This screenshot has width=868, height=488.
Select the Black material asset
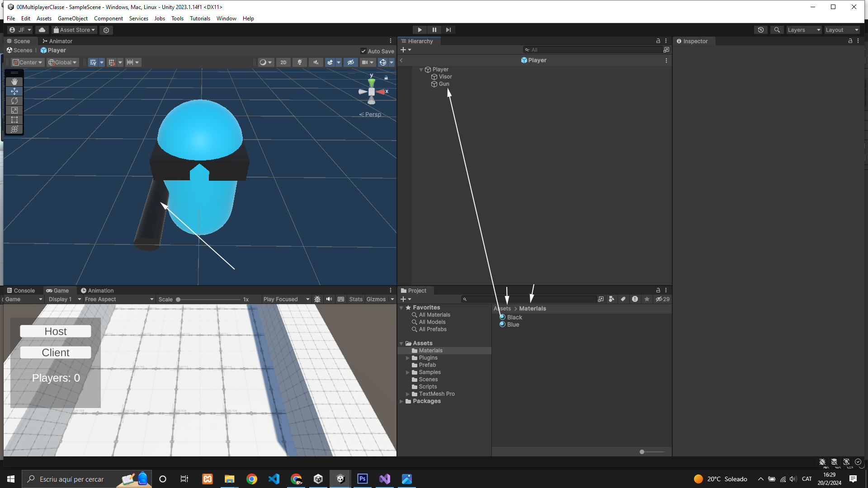pos(514,317)
